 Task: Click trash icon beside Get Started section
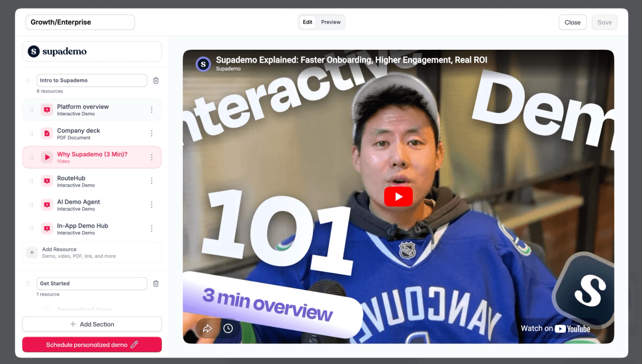[x=156, y=283]
